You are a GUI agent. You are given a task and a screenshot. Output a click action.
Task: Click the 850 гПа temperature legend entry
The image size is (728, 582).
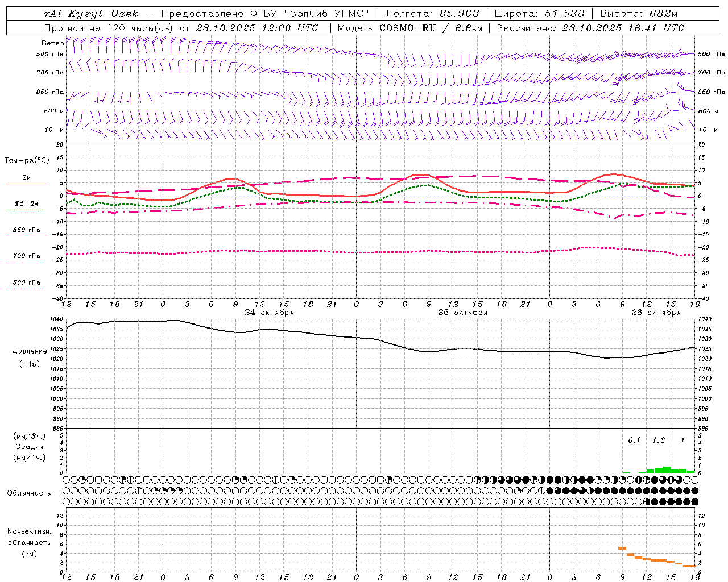tap(26, 230)
